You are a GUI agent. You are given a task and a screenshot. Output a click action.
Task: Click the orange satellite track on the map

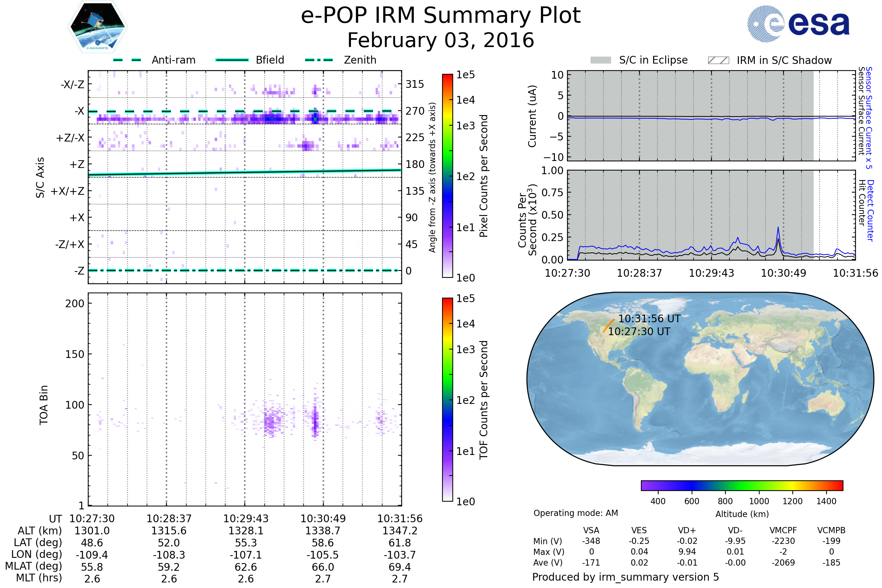click(x=608, y=326)
